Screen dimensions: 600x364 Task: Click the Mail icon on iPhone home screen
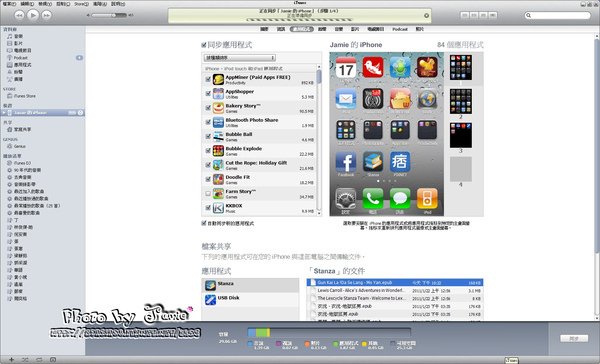pos(346,99)
